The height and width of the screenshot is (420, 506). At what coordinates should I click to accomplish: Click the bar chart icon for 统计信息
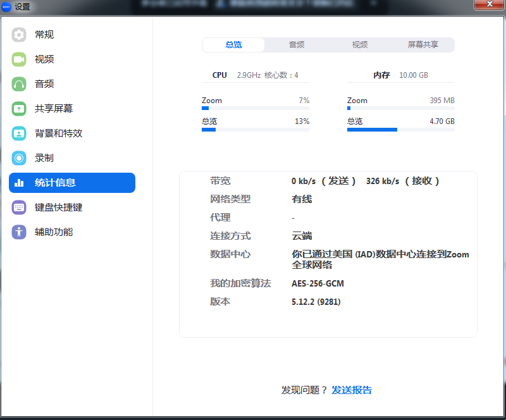click(19, 183)
